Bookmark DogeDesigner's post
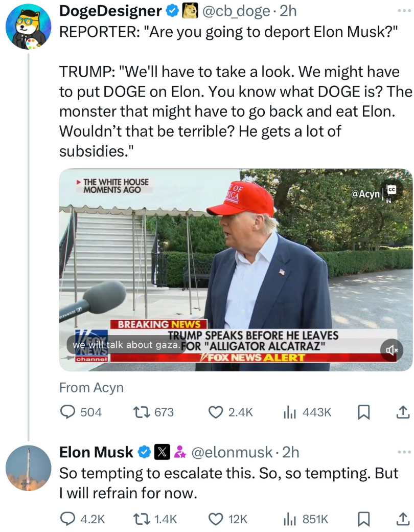 pos(364,412)
